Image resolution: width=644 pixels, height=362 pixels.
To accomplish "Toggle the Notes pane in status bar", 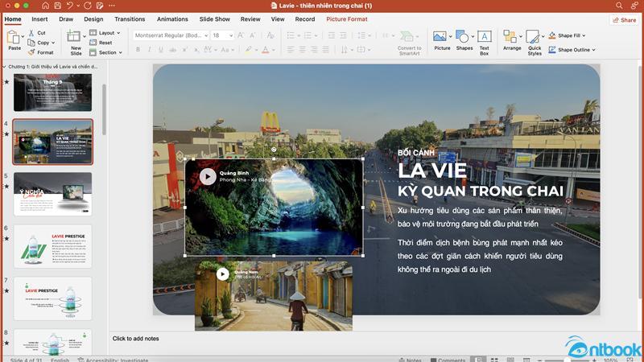I will [410, 360].
